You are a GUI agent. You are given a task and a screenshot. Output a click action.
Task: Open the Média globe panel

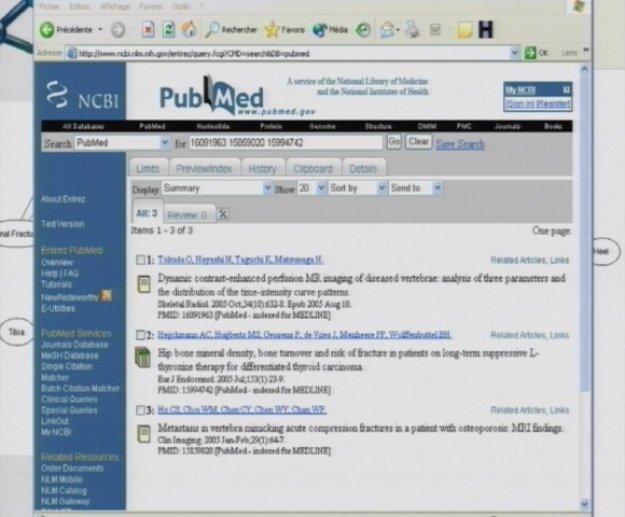click(320, 30)
